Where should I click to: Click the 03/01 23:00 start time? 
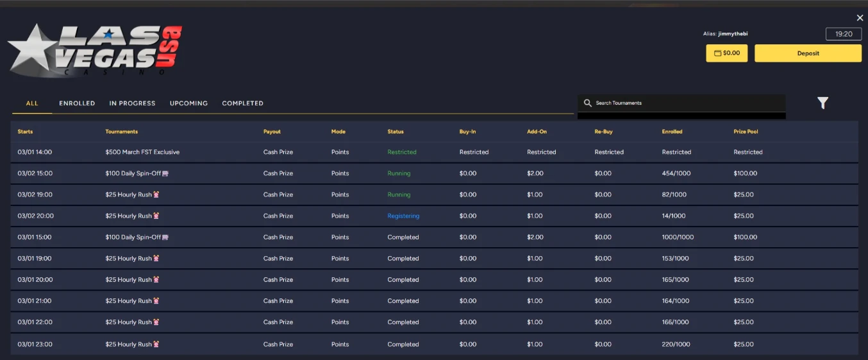coord(35,344)
